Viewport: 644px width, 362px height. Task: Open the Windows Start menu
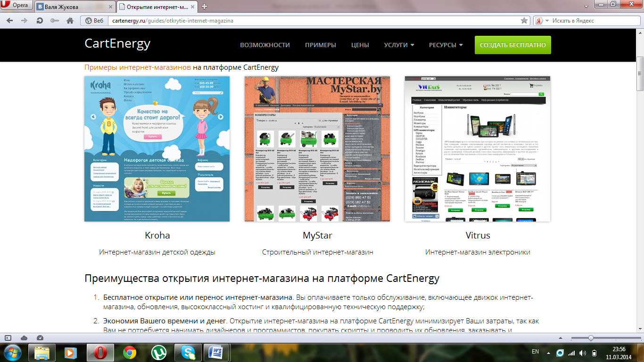pyautogui.click(x=12, y=352)
